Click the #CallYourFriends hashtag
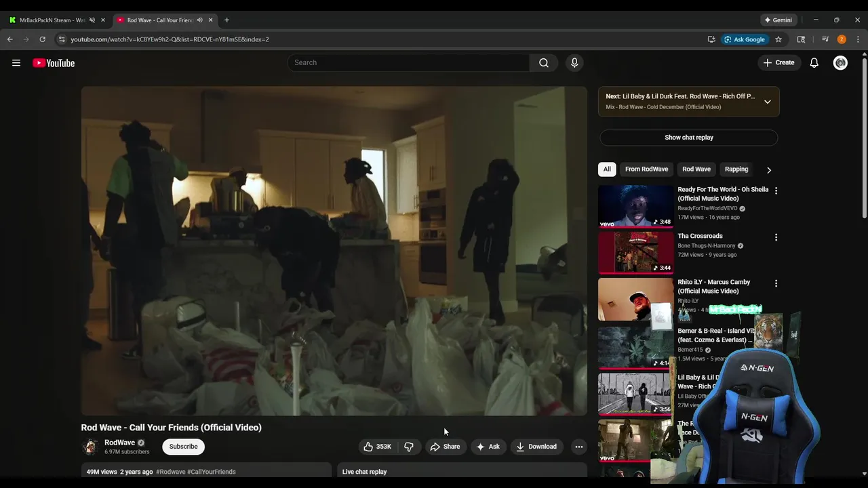868x488 pixels. (212, 472)
